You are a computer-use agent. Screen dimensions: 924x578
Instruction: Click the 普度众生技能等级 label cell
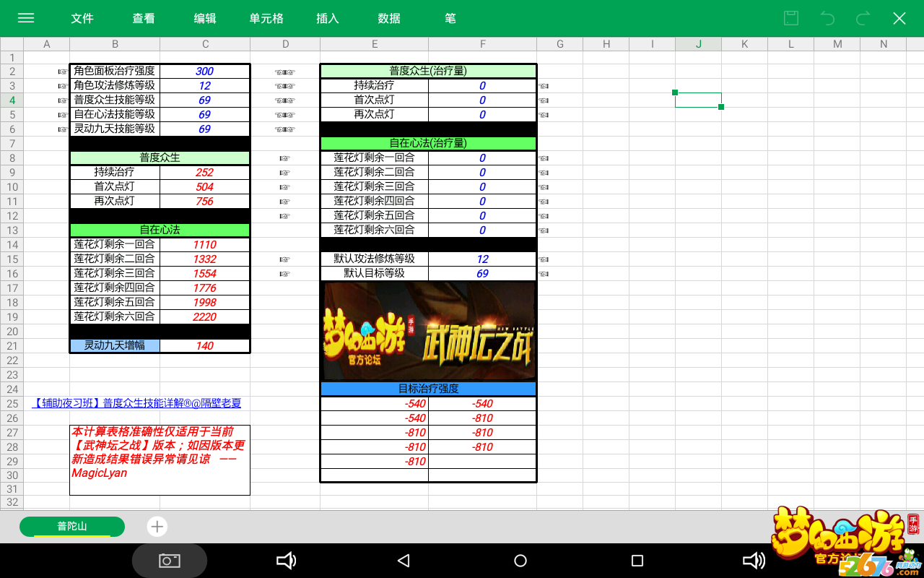tap(115, 100)
